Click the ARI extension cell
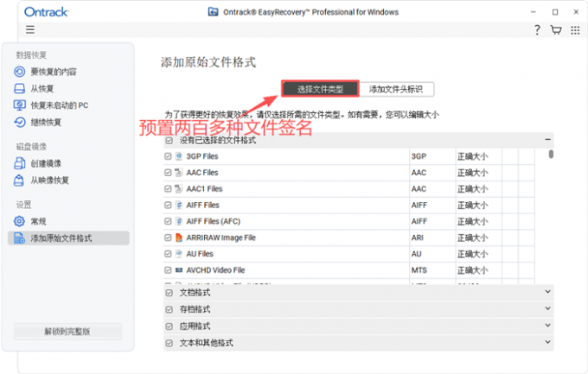Viewport: 588px width, 374px height. coord(417,238)
